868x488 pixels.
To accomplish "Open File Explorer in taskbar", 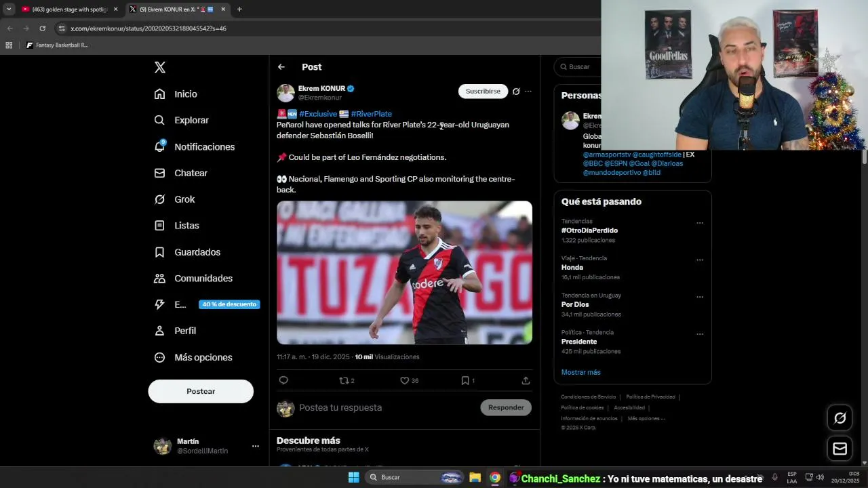I will tap(475, 477).
